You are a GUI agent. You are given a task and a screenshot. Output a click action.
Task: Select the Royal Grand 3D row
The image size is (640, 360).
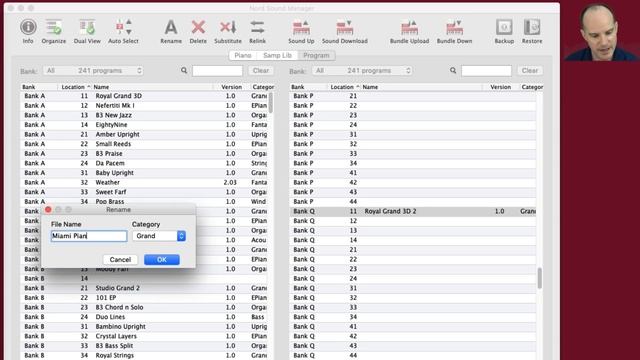click(x=144, y=96)
